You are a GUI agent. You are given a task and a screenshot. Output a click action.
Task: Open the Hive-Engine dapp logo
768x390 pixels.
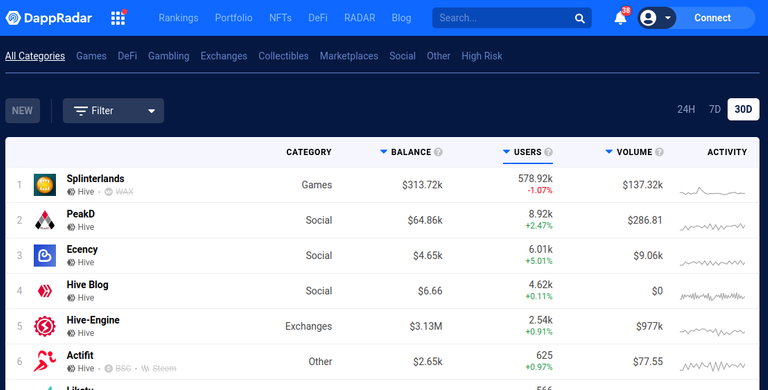click(45, 326)
